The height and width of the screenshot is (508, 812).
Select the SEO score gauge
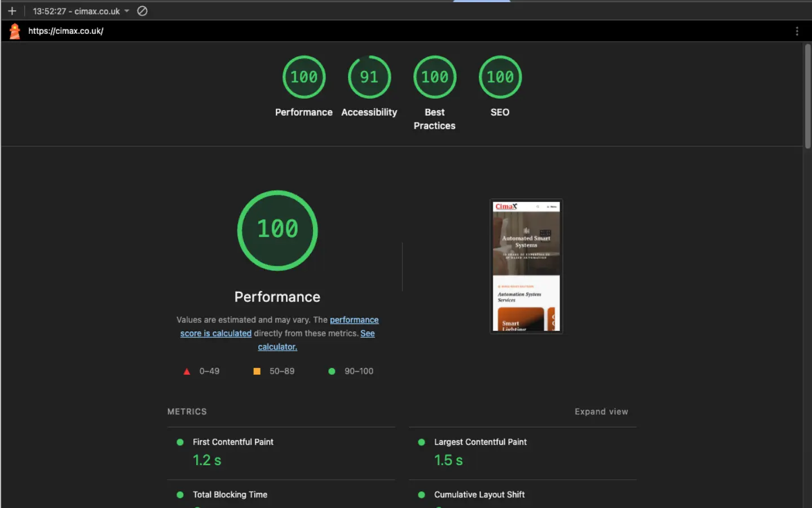point(500,77)
